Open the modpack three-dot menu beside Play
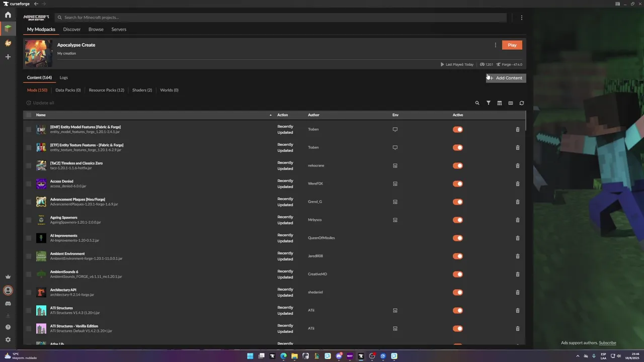 pos(495,45)
